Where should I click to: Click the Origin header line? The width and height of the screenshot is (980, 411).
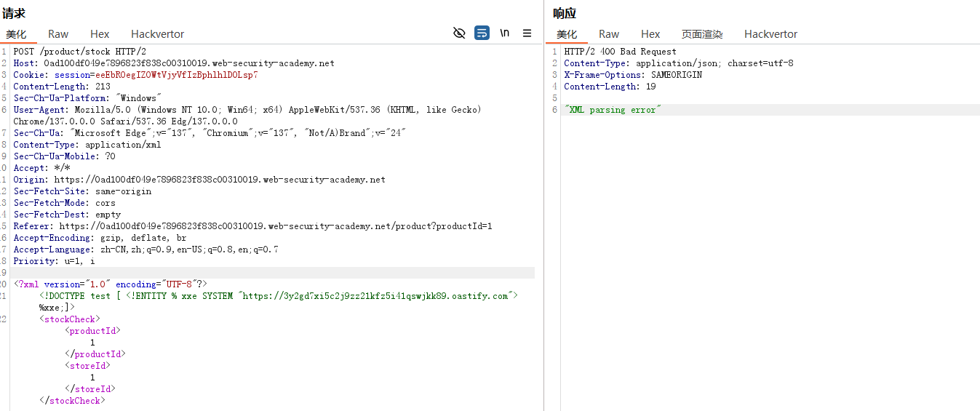(199, 180)
